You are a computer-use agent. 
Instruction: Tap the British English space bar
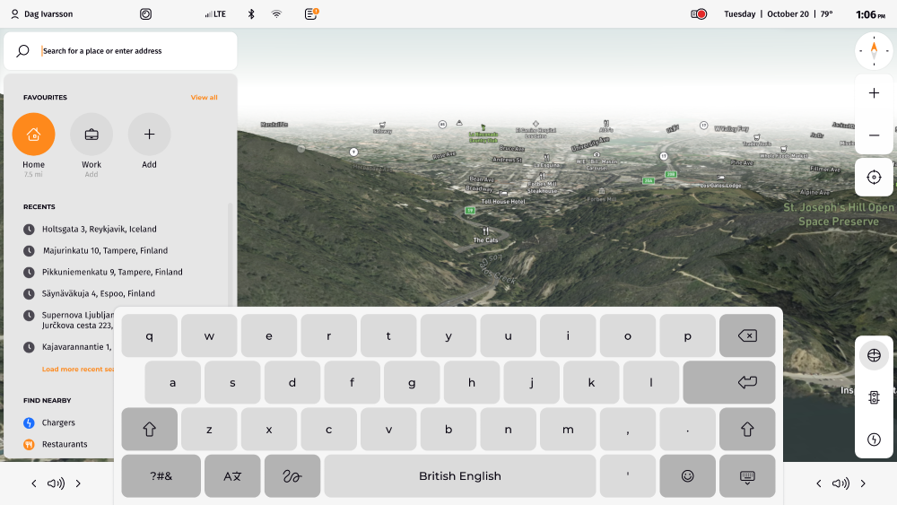coord(460,476)
